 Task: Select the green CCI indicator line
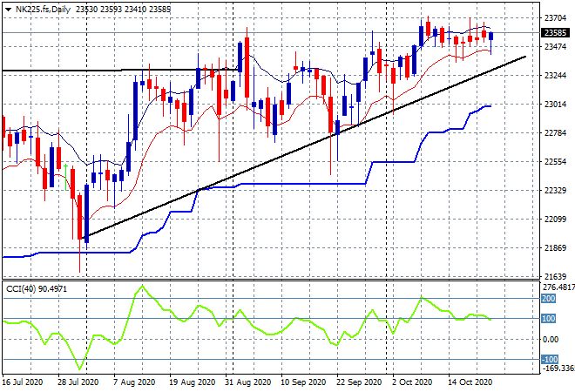pyautogui.click(x=247, y=319)
